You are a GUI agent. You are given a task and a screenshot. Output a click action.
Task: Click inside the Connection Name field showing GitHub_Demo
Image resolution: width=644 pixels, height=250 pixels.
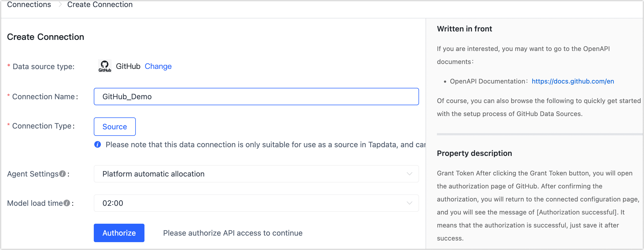click(256, 97)
